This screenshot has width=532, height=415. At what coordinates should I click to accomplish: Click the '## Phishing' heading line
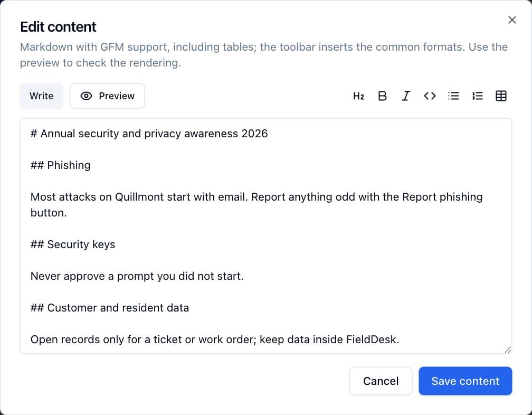60,165
